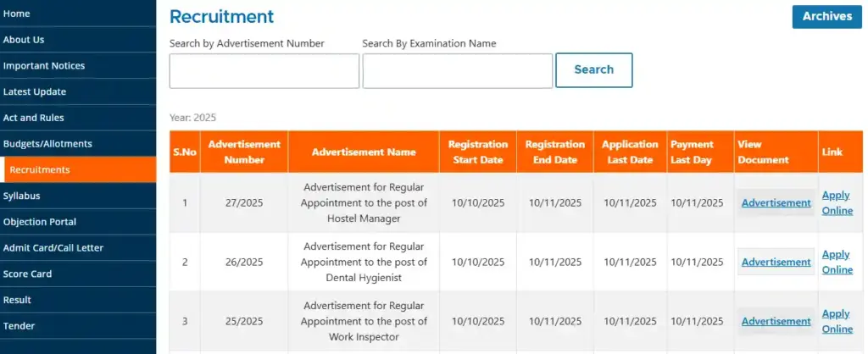The image size is (868, 354).
Task: Open the Result page
Action: (18, 300)
